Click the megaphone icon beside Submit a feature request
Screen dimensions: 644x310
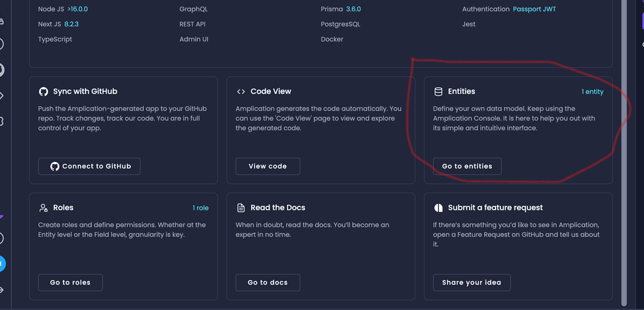pos(438,207)
